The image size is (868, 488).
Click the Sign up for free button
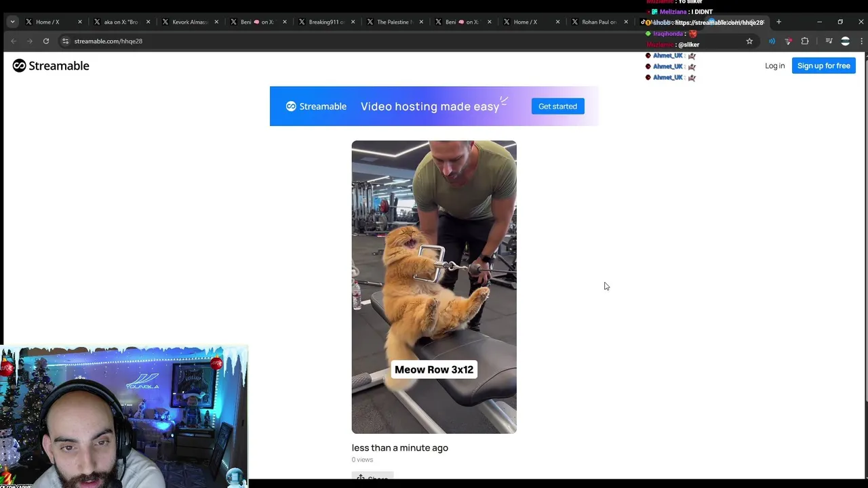823,66
